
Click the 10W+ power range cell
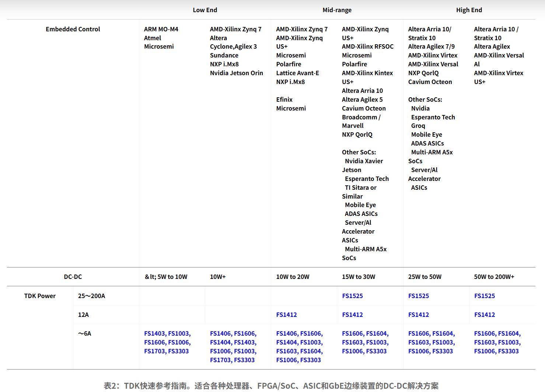coord(218,277)
